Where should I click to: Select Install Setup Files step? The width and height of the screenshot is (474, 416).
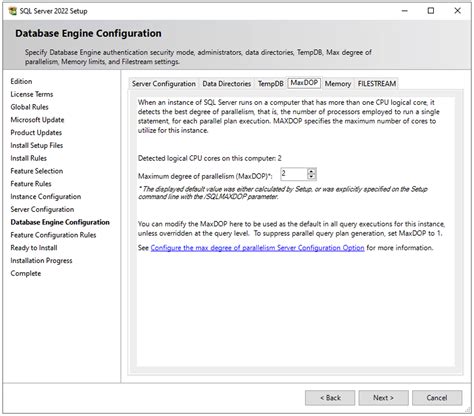37,145
